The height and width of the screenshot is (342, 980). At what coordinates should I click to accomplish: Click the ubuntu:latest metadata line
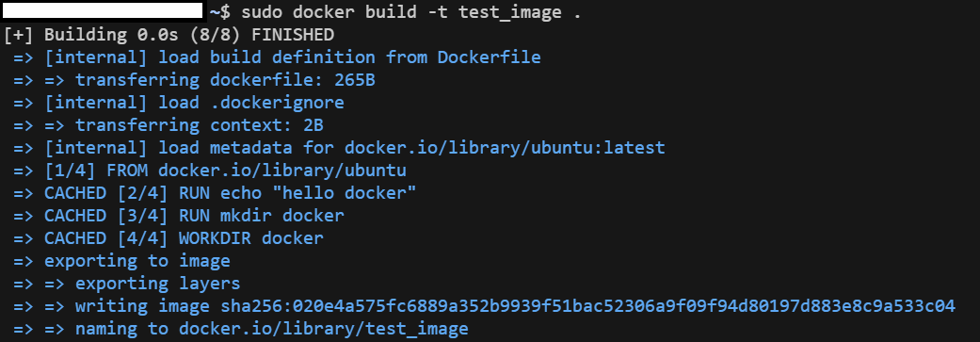click(339, 148)
